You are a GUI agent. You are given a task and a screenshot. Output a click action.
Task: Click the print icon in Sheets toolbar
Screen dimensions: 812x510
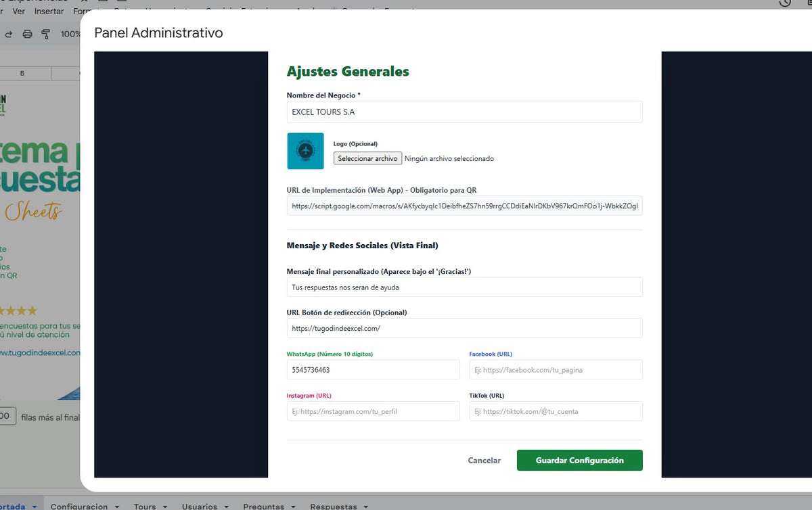27,34
